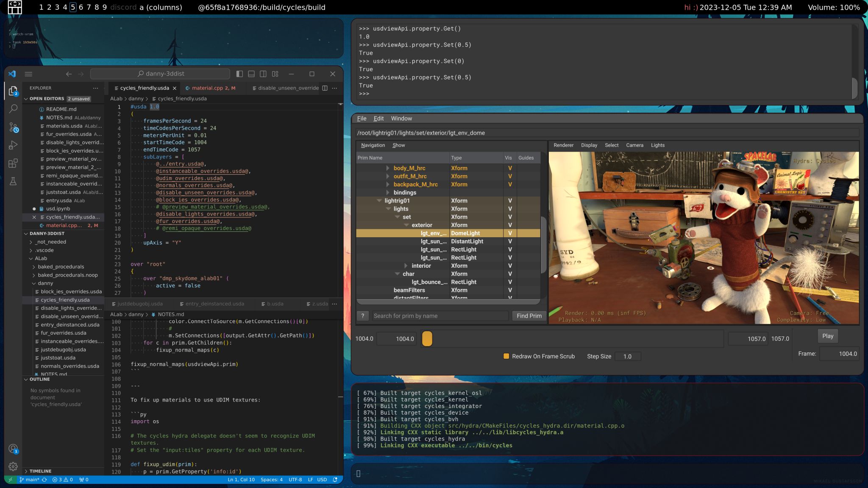Viewport: 868px width, 488px height.
Task: Go back using the left arrow
Action: (69, 74)
